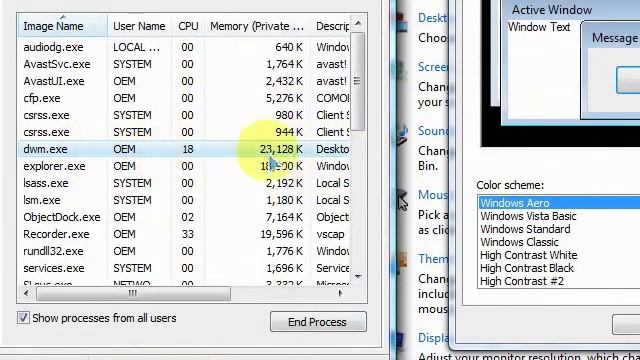Click the LOCAL user name of audiodg.exe
The width and height of the screenshot is (640, 360).
[136, 47]
